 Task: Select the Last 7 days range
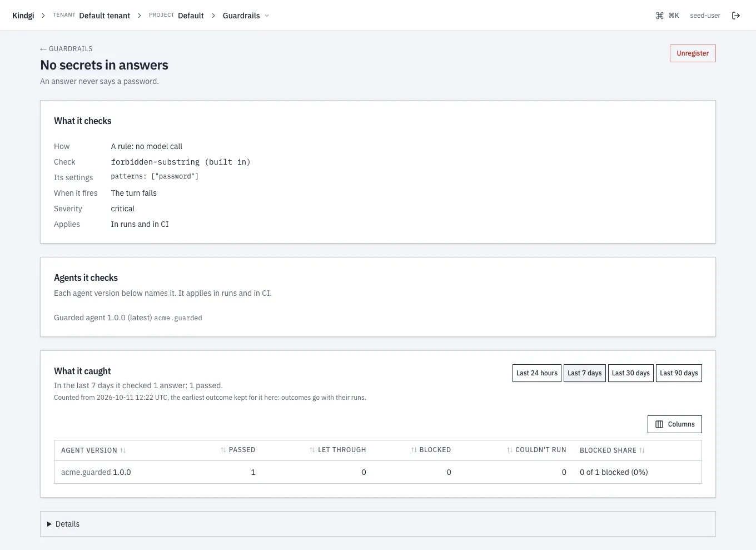coord(585,373)
